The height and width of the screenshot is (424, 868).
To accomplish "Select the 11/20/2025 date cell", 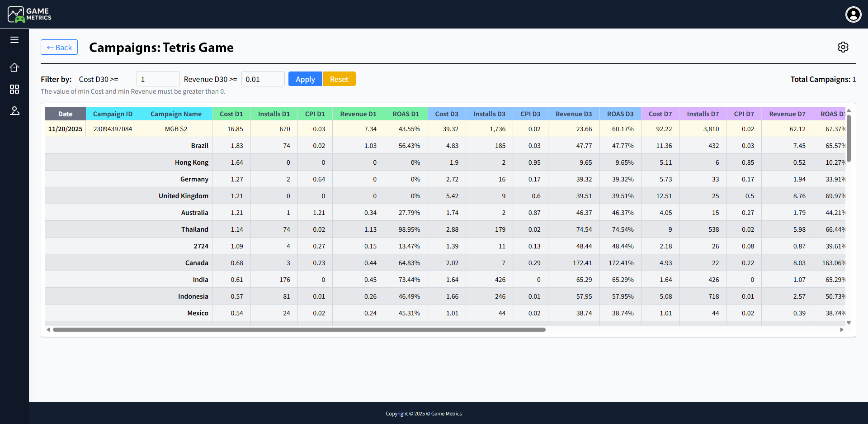I will [x=65, y=129].
